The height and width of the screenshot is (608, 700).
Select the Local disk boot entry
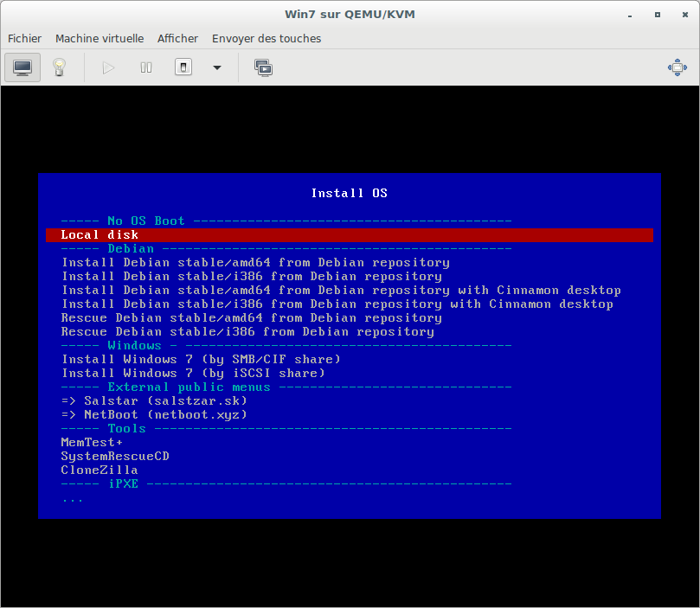[349, 235]
